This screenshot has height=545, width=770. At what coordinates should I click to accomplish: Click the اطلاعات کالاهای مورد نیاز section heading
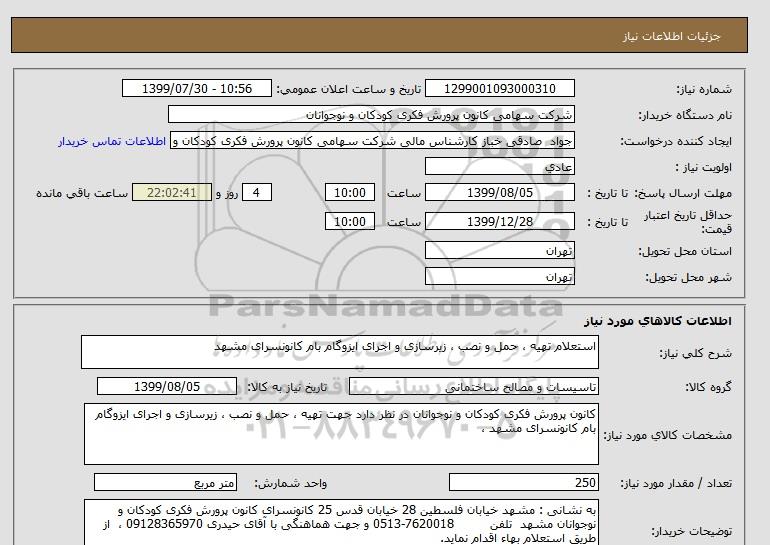pos(658,321)
